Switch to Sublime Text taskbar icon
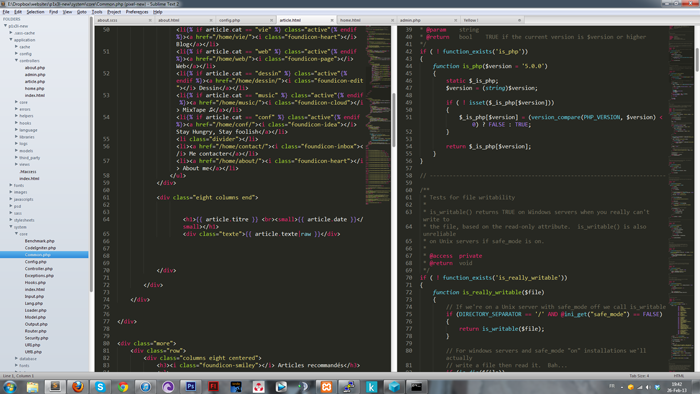 55,386
